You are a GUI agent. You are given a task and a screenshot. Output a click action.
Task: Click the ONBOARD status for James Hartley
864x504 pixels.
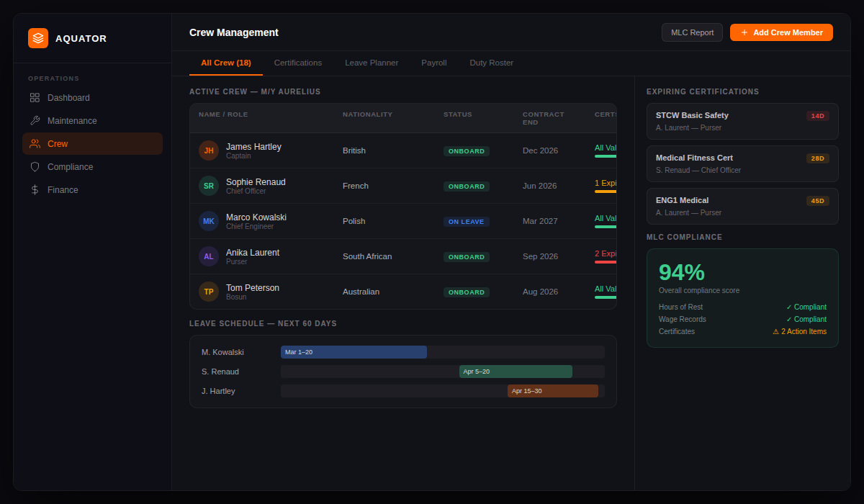coord(467,151)
